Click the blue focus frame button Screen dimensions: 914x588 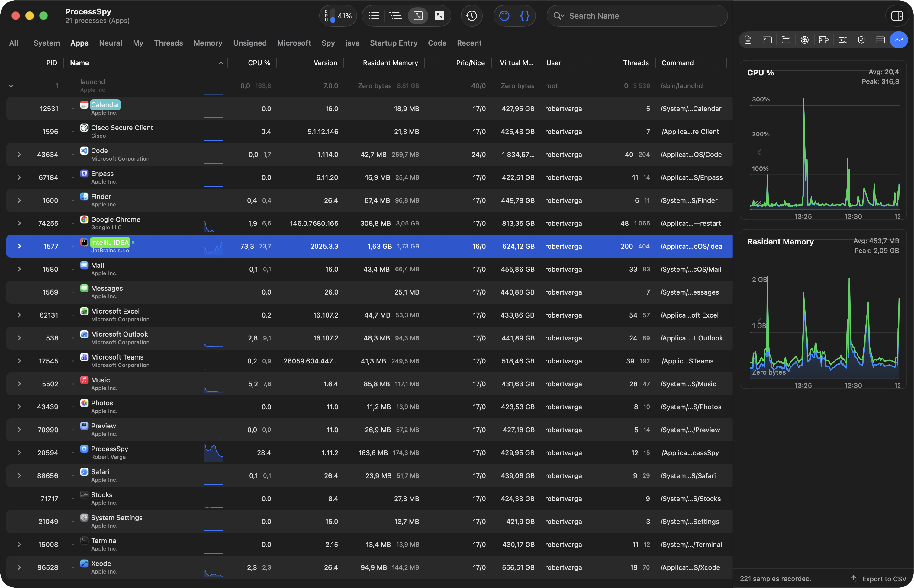504,16
